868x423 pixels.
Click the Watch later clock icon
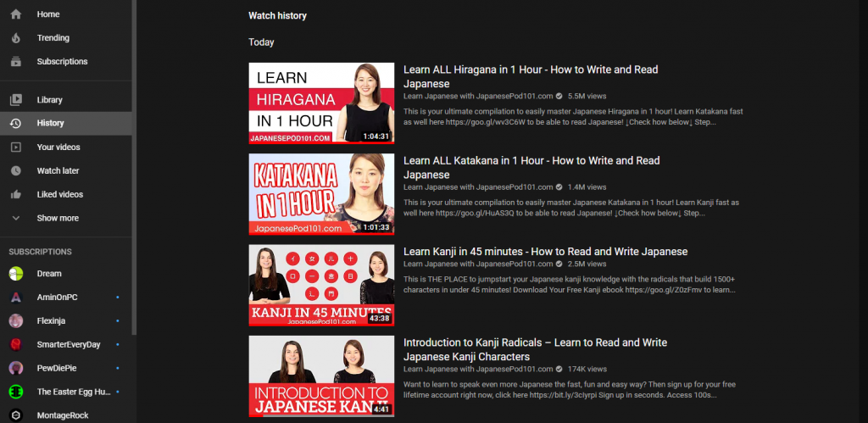16,170
